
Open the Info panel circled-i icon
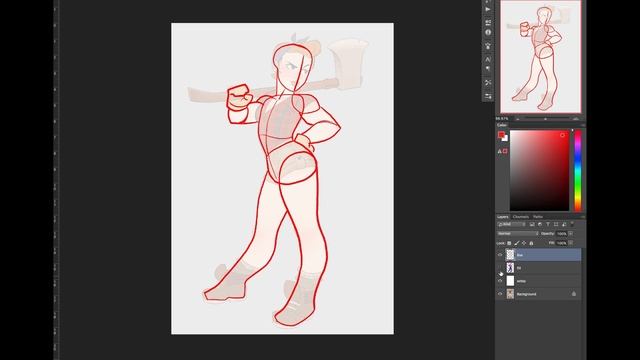pyautogui.click(x=488, y=32)
